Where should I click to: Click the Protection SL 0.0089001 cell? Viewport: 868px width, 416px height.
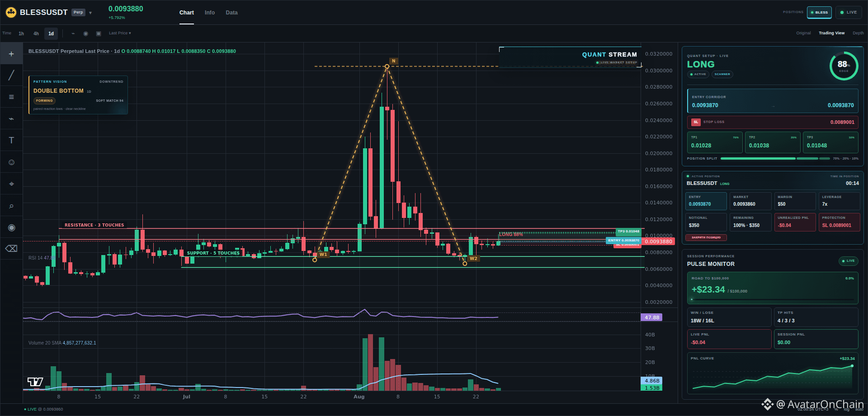click(839, 222)
